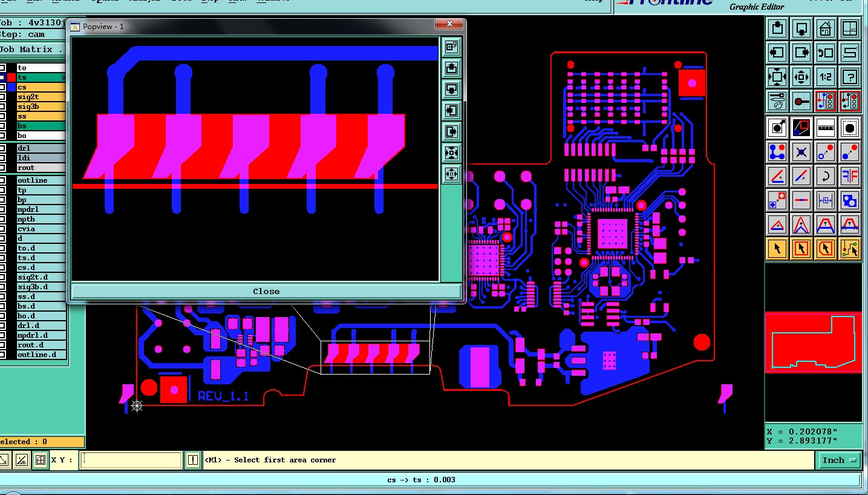
Task: Click Popview zoom in icon
Action: click(451, 152)
